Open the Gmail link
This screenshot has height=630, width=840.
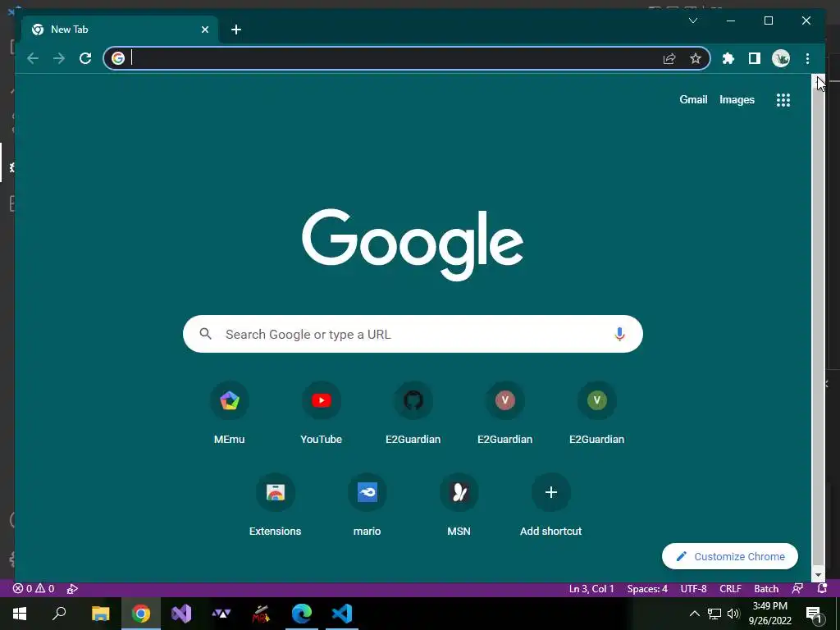(x=693, y=99)
